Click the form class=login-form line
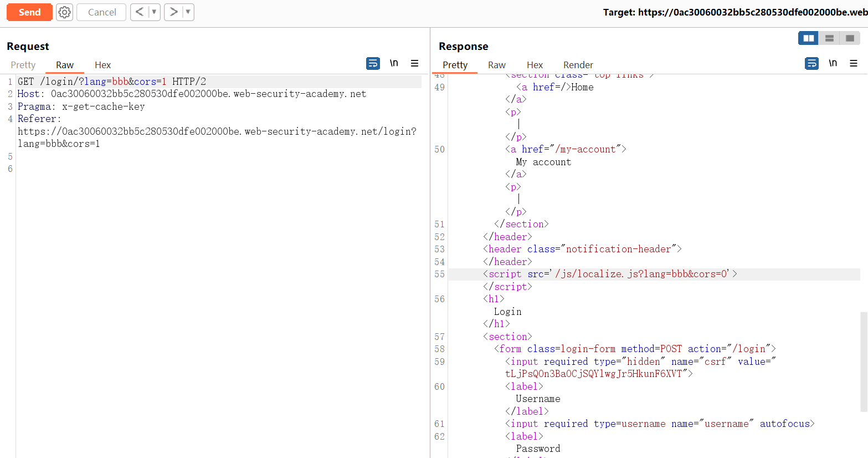 pos(635,349)
